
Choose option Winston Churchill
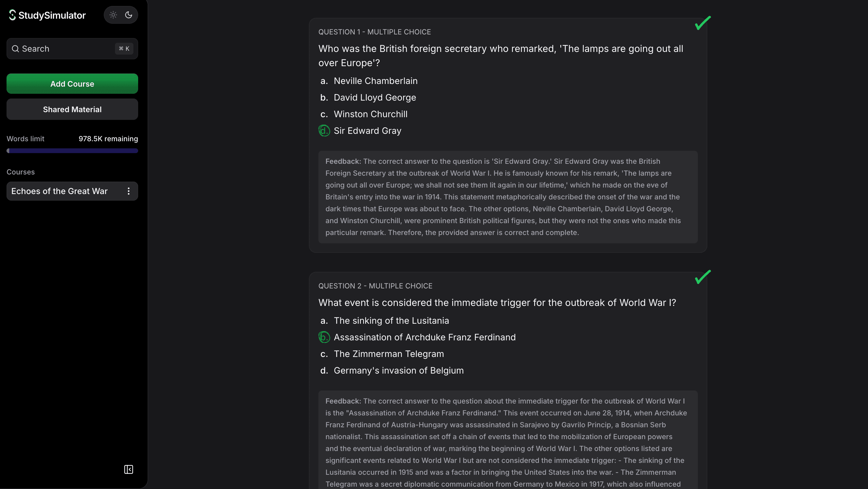pos(370,114)
